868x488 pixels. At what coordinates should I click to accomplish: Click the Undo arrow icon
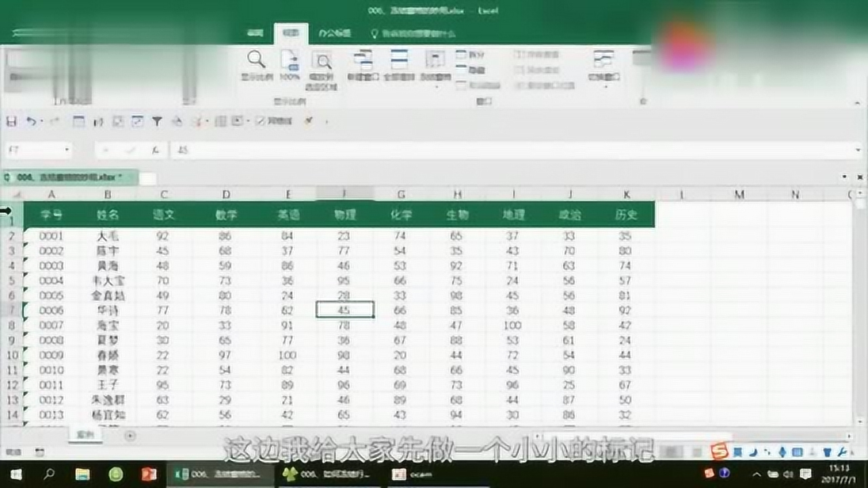click(x=31, y=121)
